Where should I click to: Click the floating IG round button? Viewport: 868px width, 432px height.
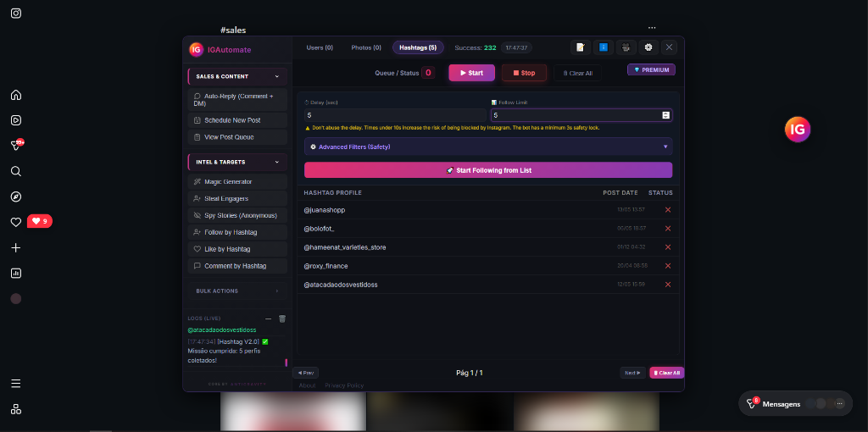click(798, 130)
